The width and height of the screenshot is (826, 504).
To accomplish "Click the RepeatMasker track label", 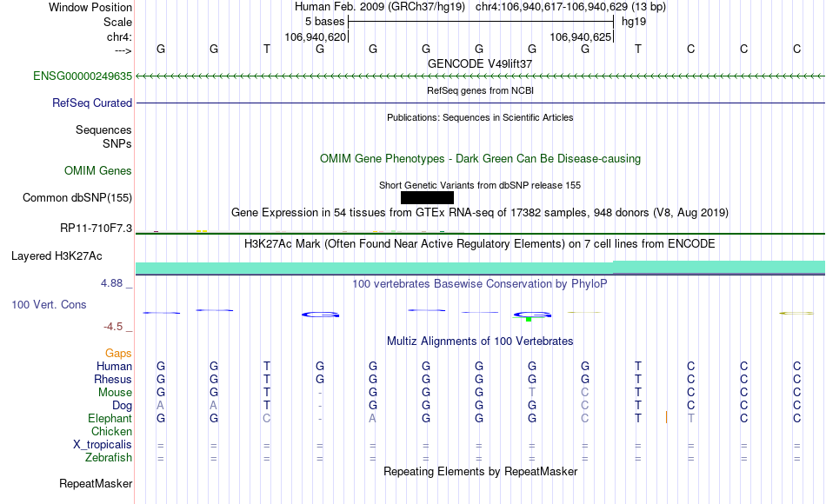I will click(x=96, y=483).
